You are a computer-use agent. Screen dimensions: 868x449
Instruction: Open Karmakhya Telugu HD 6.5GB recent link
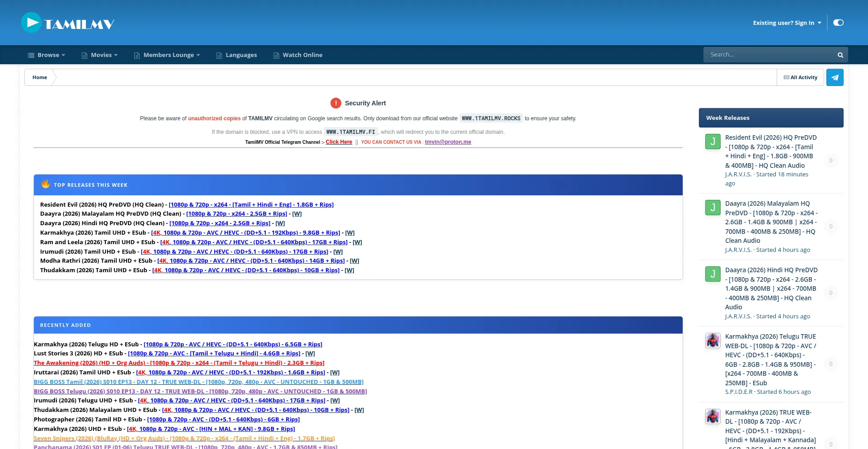point(233,345)
